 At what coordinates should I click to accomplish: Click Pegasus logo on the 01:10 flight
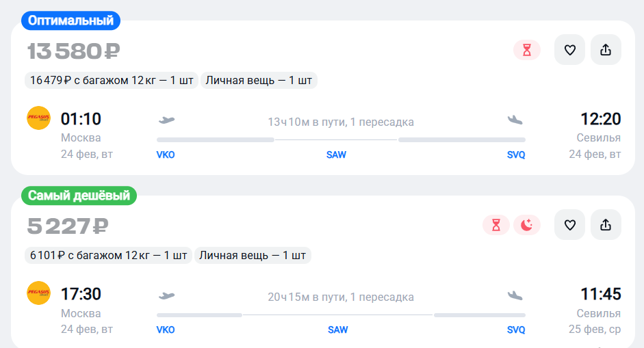coord(38,119)
